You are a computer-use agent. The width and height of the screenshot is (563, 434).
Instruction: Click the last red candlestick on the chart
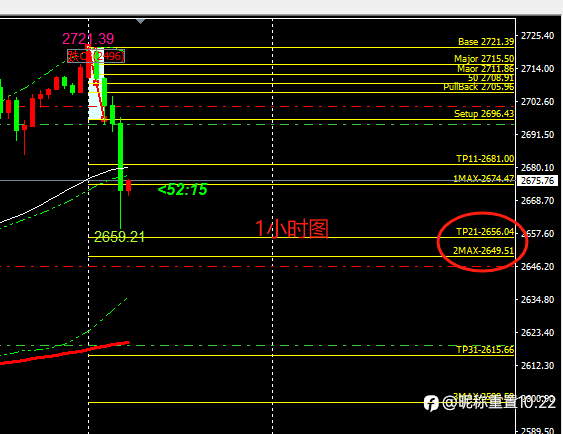pyautogui.click(x=129, y=186)
